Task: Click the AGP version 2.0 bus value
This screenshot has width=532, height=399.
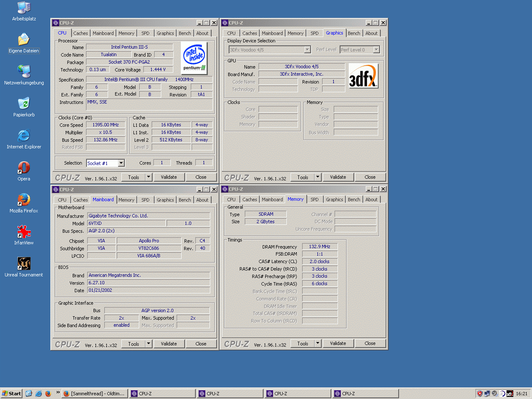Action: pyautogui.click(x=157, y=310)
